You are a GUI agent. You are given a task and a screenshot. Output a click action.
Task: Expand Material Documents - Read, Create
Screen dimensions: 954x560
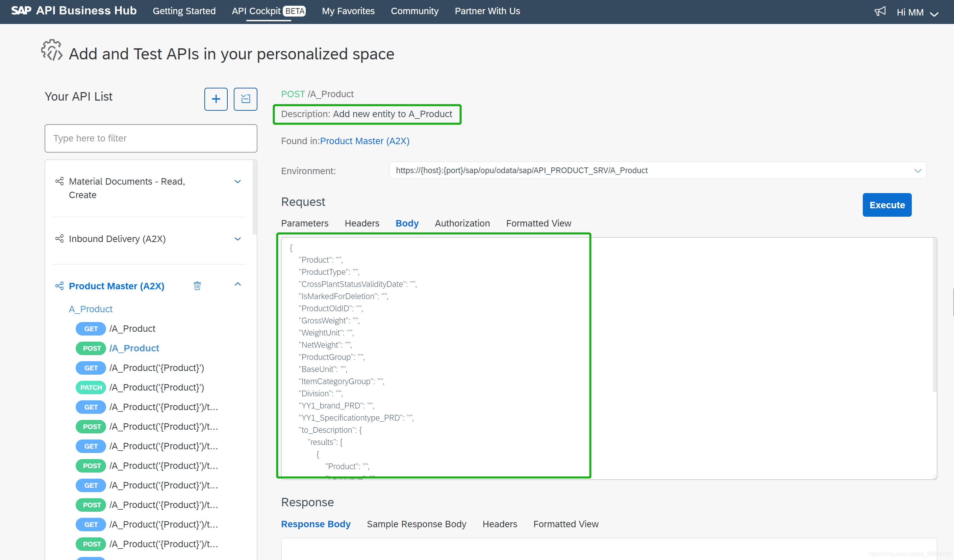tap(237, 182)
